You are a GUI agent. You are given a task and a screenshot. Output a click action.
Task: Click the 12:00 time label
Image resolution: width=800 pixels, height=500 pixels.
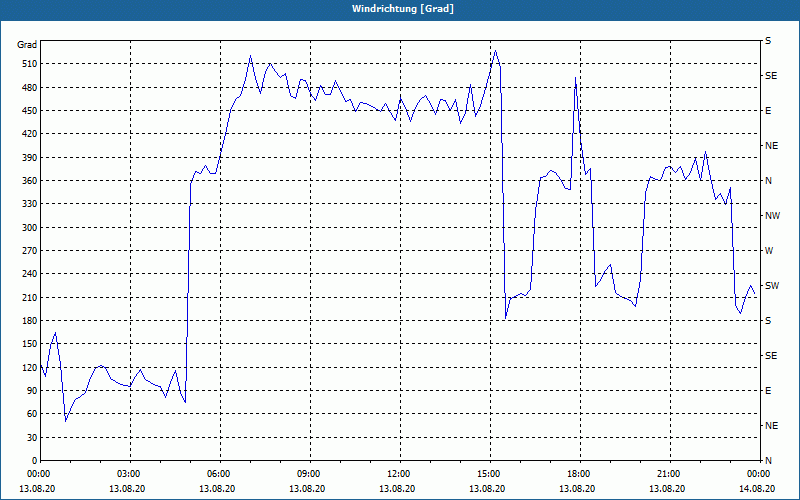coord(397,474)
